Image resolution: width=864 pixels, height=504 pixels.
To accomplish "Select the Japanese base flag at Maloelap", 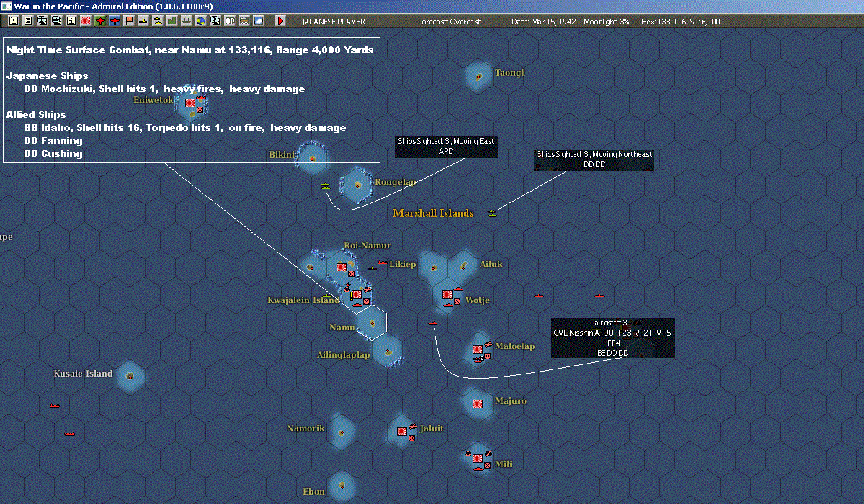I will (x=478, y=349).
